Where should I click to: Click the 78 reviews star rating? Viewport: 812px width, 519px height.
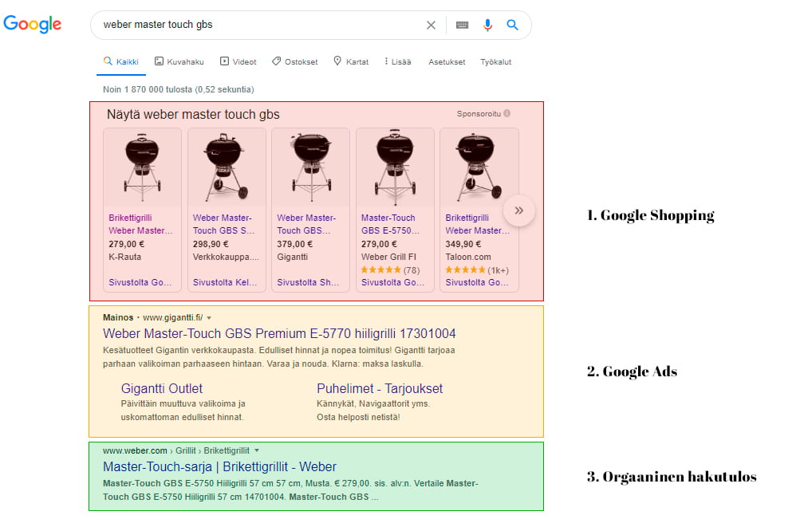(391, 270)
